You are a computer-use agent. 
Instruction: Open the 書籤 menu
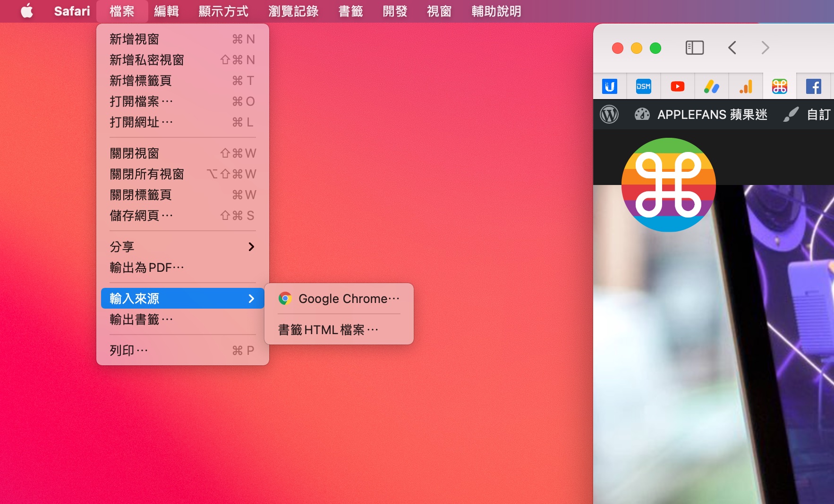click(350, 11)
